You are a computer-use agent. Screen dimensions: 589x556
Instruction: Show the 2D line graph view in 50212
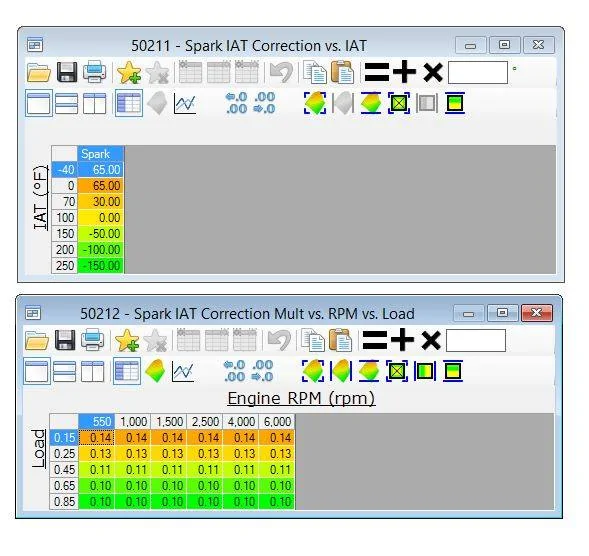pyautogui.click(x=183, y=371)
